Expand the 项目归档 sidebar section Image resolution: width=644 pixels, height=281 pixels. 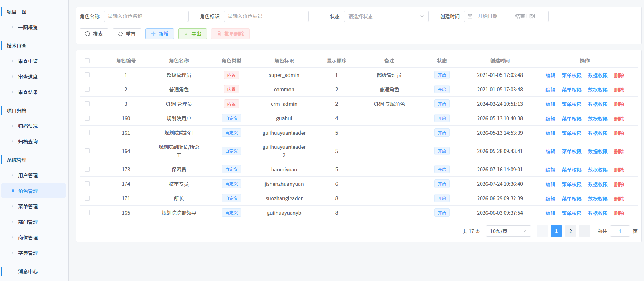[x=17, y=111]
